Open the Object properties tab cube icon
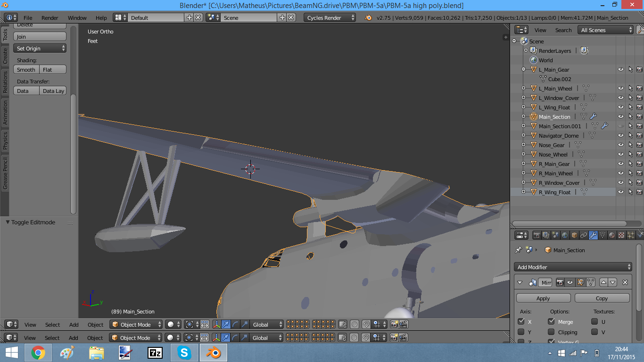644x362 pixels. (574, 235)
